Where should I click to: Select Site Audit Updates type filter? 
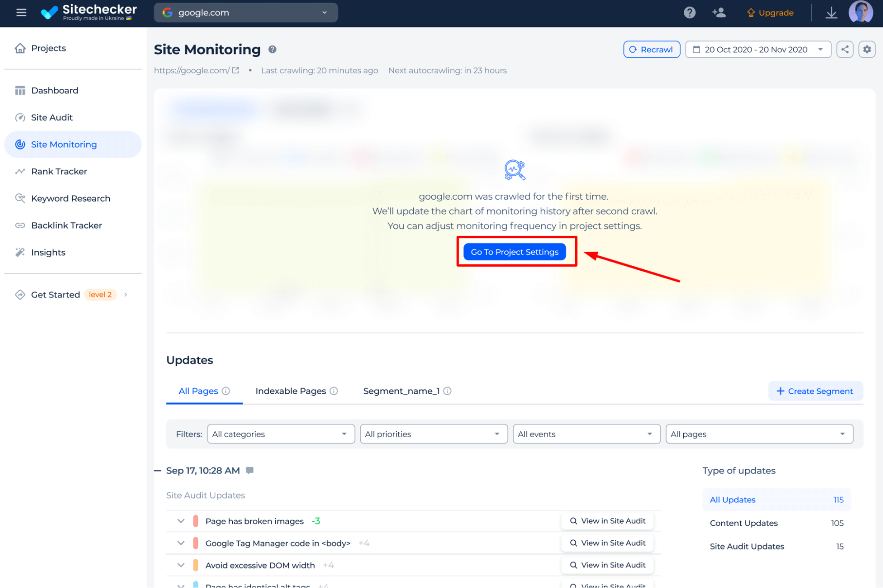(776, 547)
